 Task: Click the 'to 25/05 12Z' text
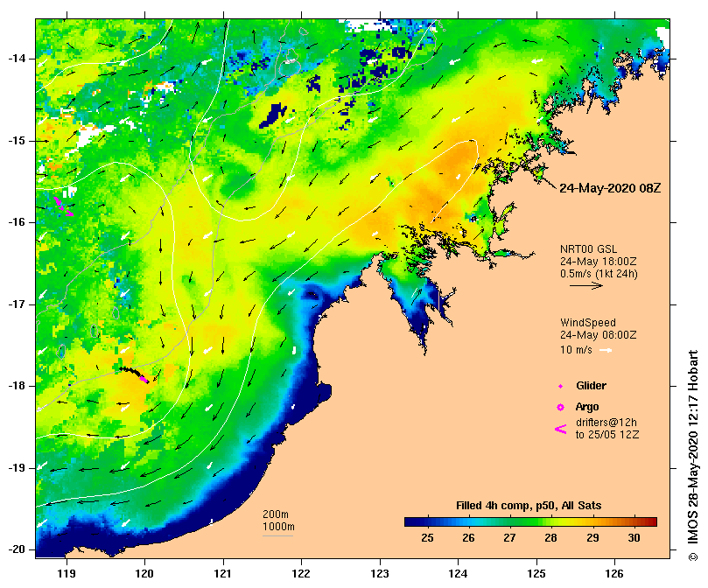click(x=607, y=435)
